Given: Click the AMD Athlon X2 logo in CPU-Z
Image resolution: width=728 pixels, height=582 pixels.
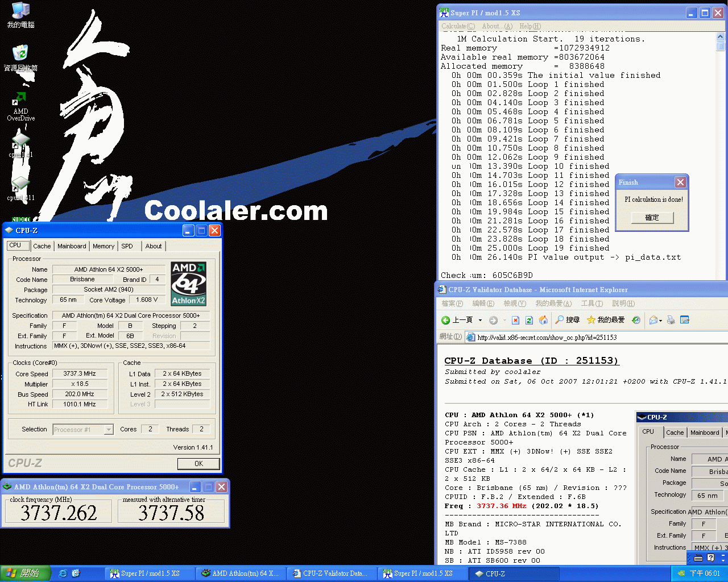Looking at the screenshot, I should 189,284.
